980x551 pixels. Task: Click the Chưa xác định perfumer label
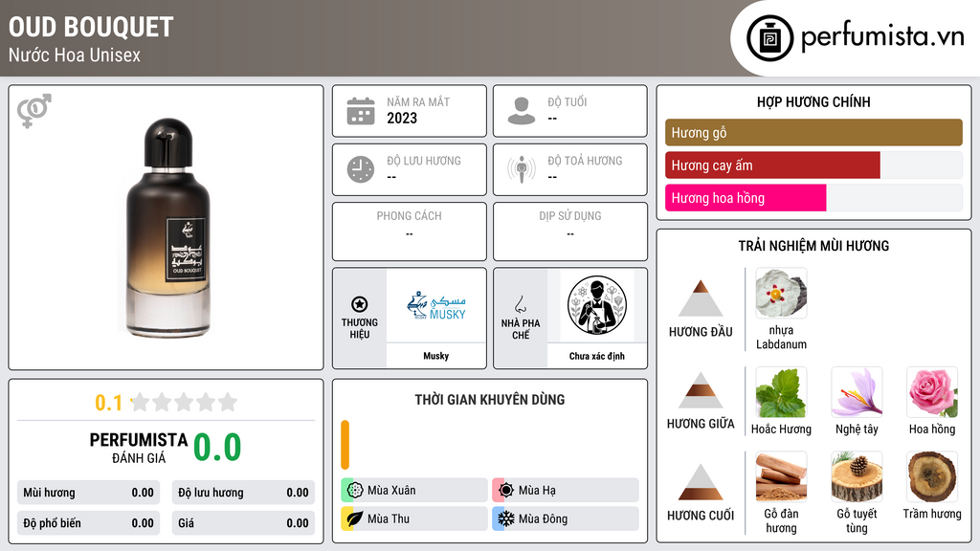click(597, 356)
